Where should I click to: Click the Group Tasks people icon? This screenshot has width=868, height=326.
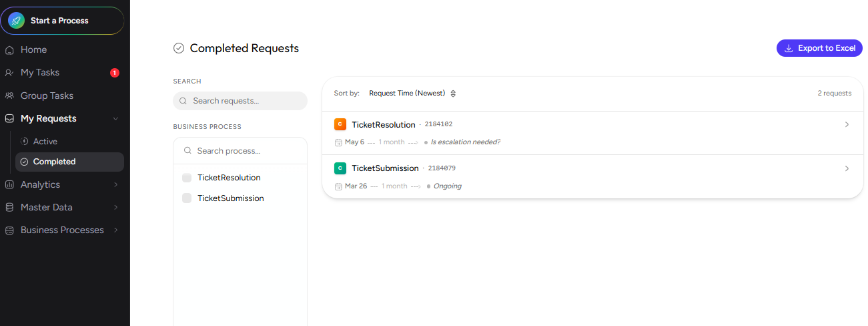[x=9, y=96]
